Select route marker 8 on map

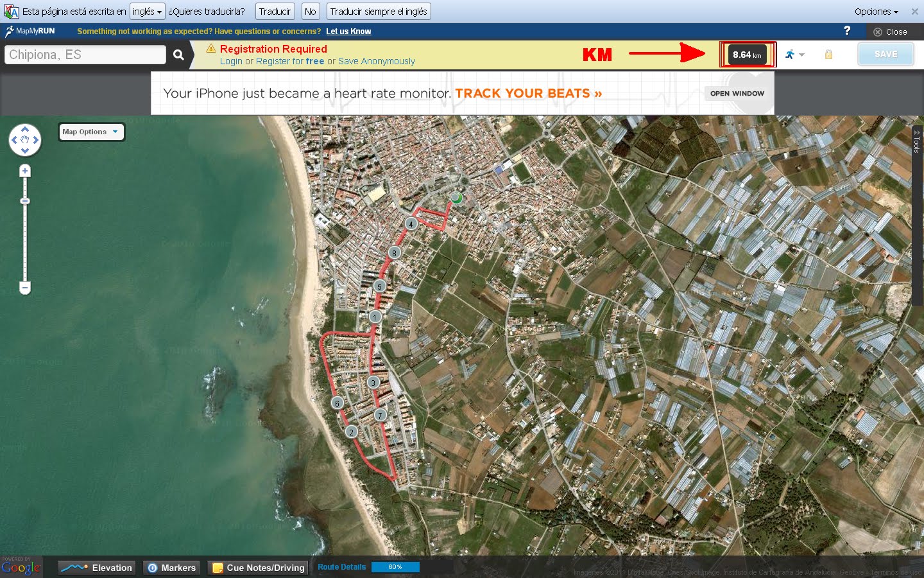(395, 253)
